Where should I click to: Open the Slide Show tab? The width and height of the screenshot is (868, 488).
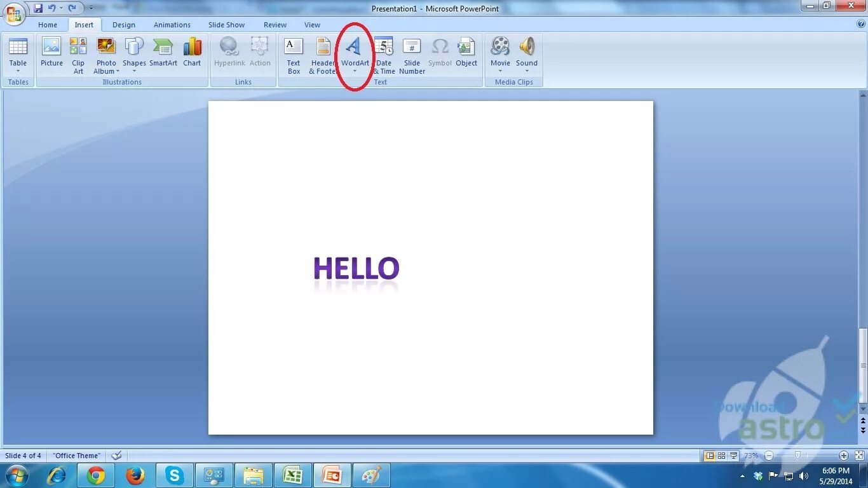click(226, 25)
